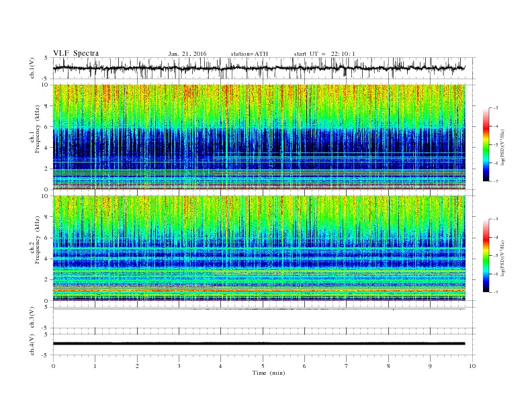
Task: Click the ch.2 spectrogram plot
Action: click(259, 248)
